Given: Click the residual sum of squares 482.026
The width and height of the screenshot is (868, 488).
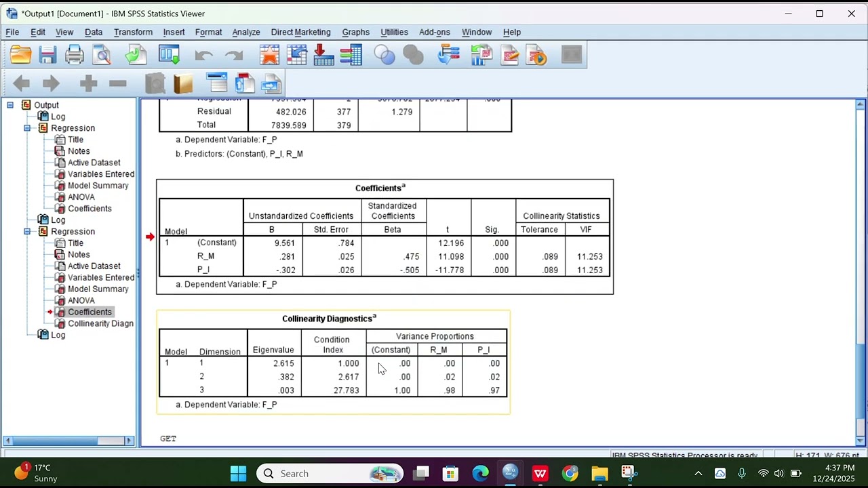Looking at the screenshot, I should pyautogui.click(x=291, y=112).
